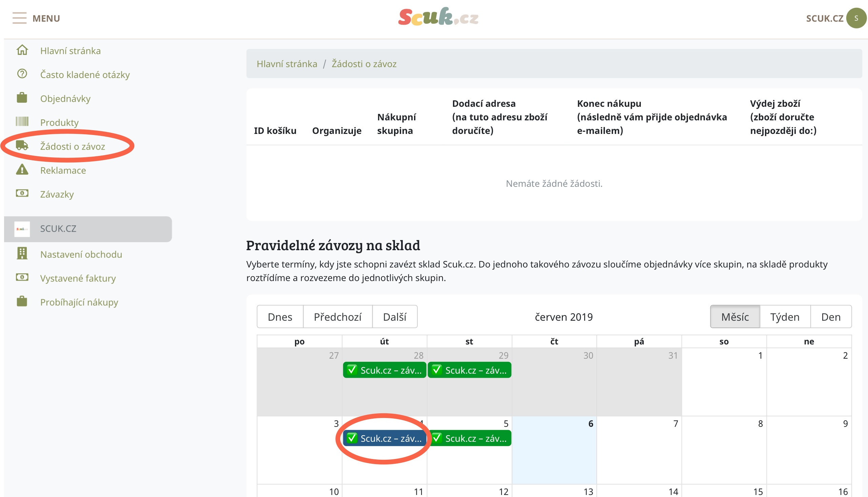Click day number 1 in the calendar
868x497 pixels.
[761, 355]
